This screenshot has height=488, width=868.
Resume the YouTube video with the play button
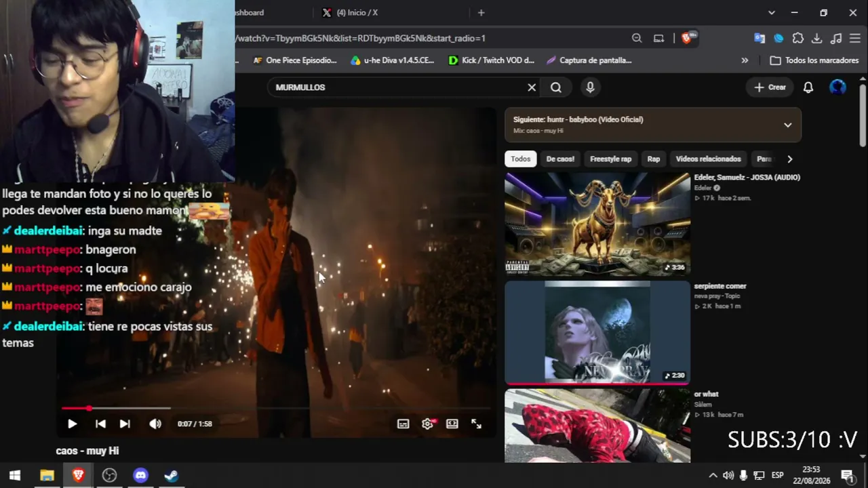click(x=72, y=424)
